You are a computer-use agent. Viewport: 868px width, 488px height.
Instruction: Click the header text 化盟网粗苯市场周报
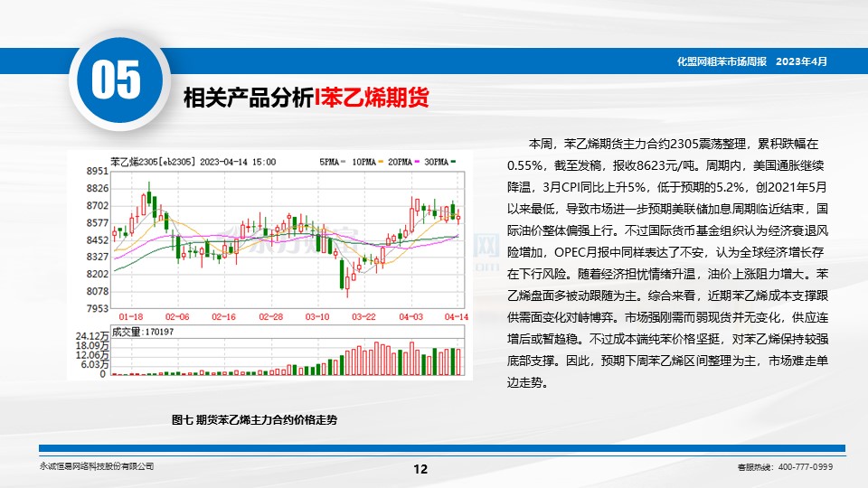722,61
